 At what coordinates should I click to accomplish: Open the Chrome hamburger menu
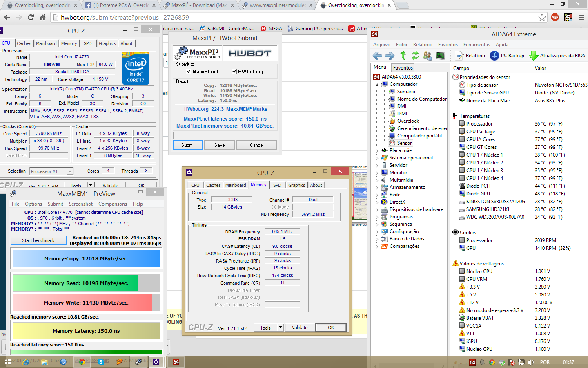581,18
